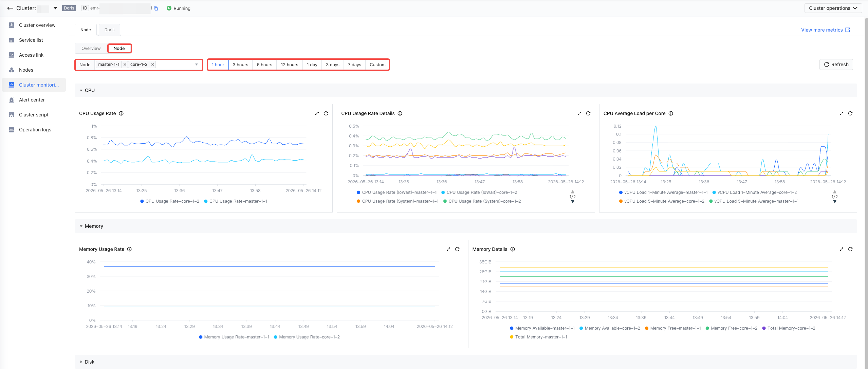The image size is (868, 369).
Task: Copy the cluster ID
Action: tap(156, 8)
